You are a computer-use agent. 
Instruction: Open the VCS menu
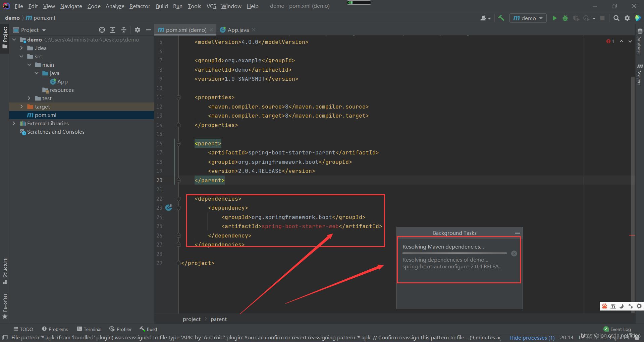coord(211,6)
